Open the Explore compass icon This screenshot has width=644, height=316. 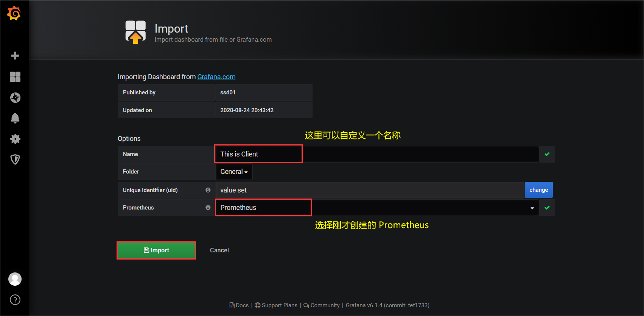(x=15, y=98)
